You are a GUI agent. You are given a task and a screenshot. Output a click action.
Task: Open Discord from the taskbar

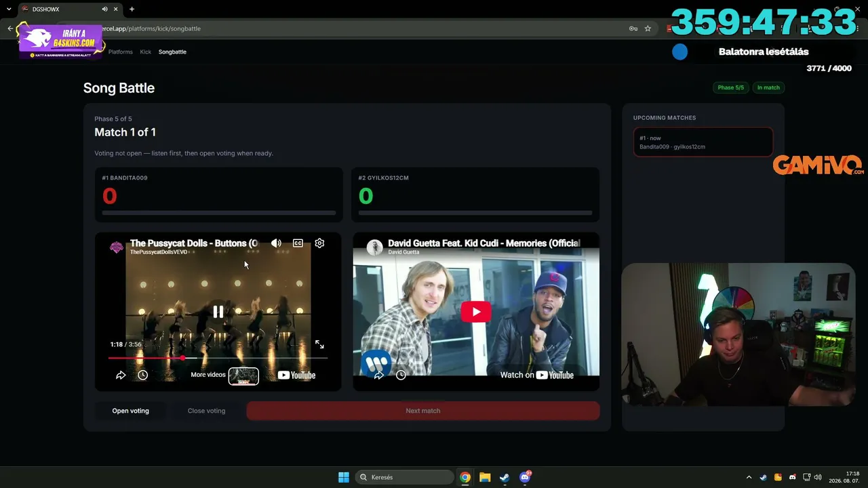click(525, 477)
